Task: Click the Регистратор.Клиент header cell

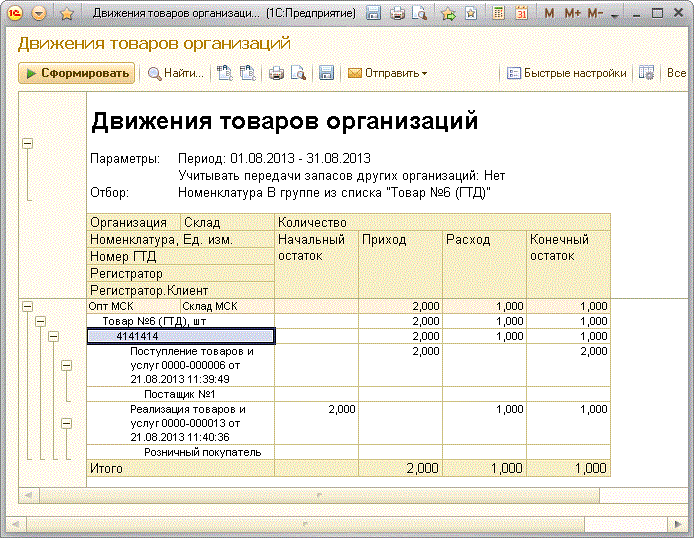Action: (181, 290)
